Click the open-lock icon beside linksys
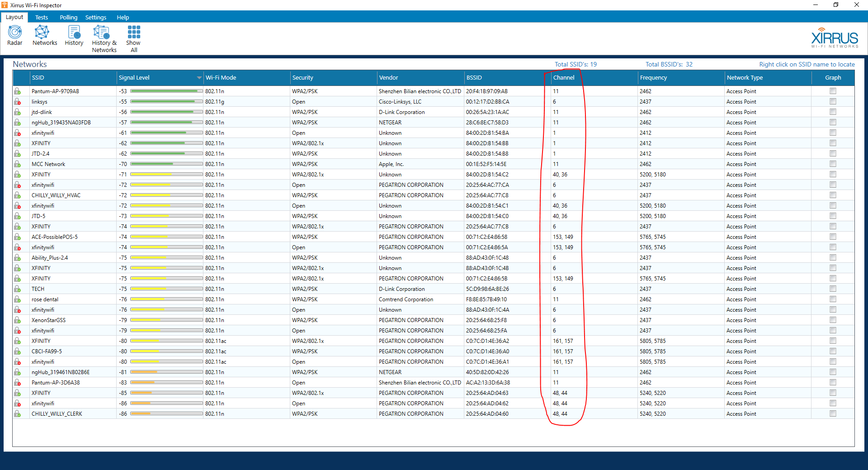The width and height of the screenshot is (868, 470). coord(17,101)
